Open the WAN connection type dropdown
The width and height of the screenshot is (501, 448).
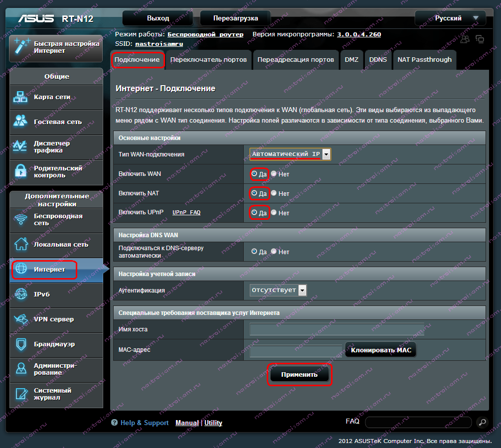coord(290,154)
